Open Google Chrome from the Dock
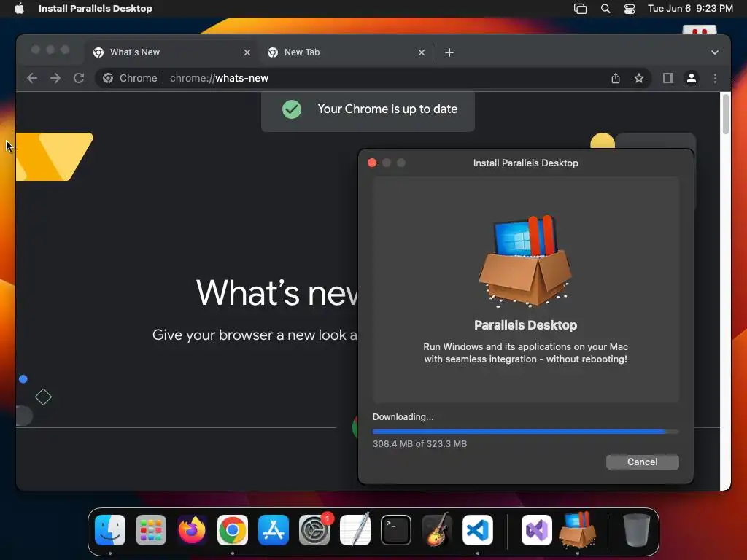Viewport: 747px width, 560px height. click(x=233, y=530)
